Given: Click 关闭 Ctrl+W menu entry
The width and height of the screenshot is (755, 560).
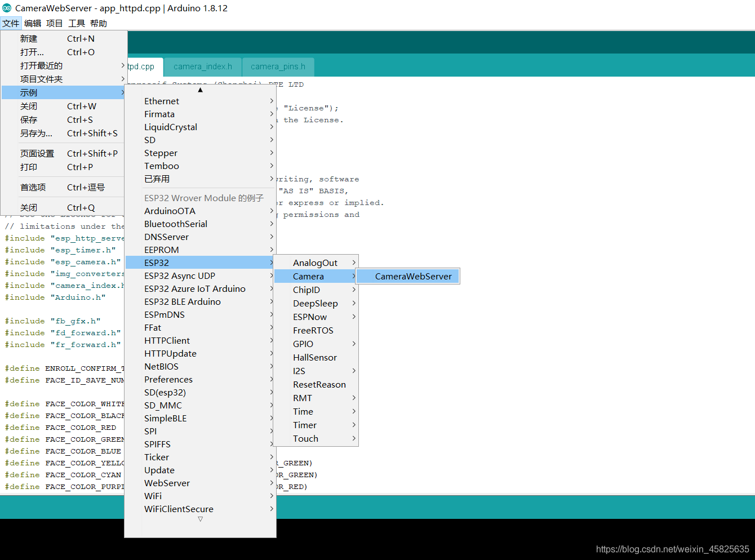Looking at the screenshot, I should point(64,106).
